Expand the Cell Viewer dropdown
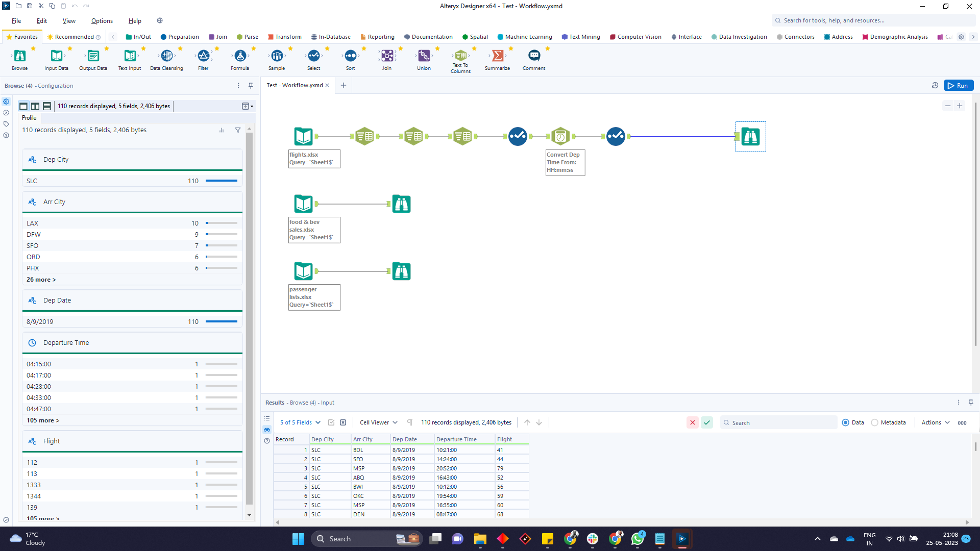The height and width of the screenshot is (551, 980). (x=378, y=422)
